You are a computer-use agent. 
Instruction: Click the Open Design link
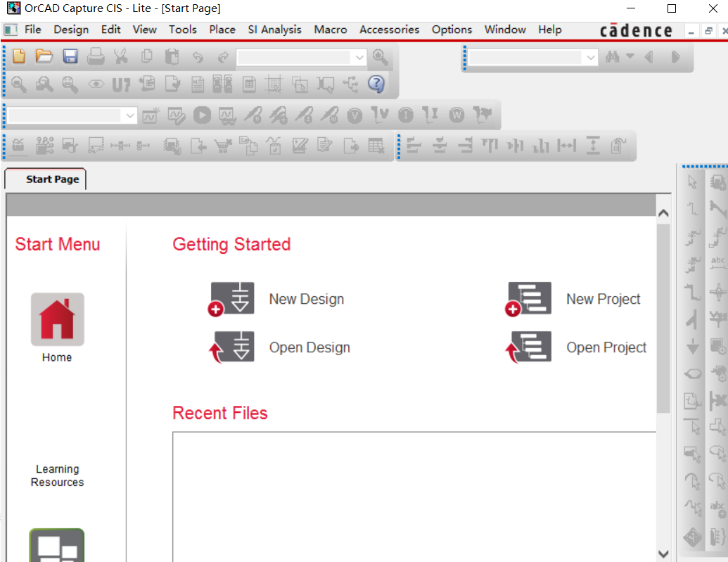pyautogui.click(x=309, y=347)
